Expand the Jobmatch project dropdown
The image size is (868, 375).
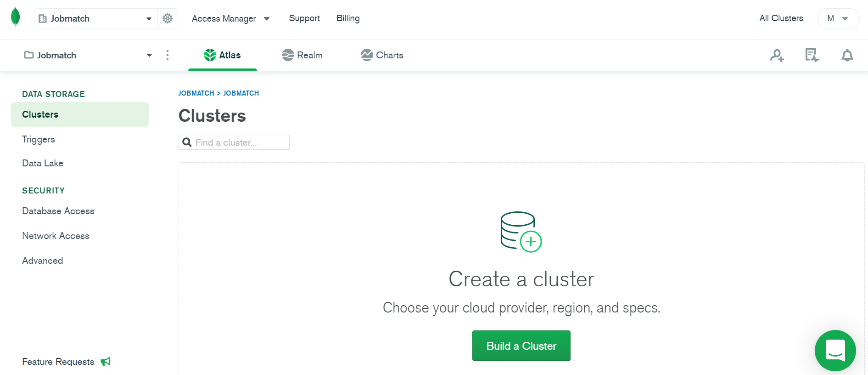(x=88, y=55)
